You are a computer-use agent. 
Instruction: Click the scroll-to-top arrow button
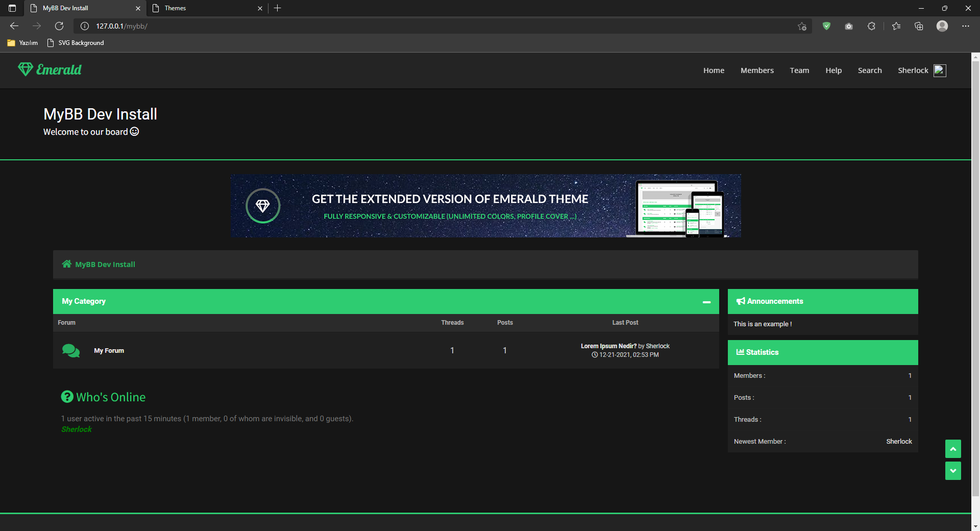[953, 449]
